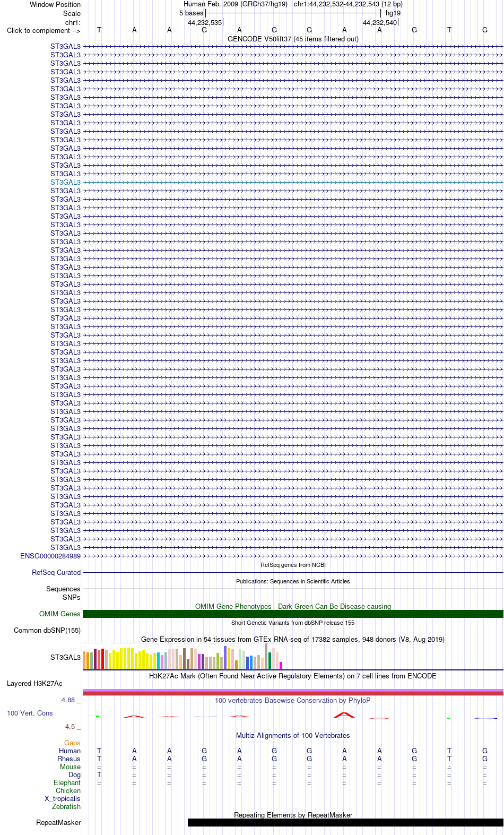Open the H3K27Ac Mark track title

coord(293,676)
